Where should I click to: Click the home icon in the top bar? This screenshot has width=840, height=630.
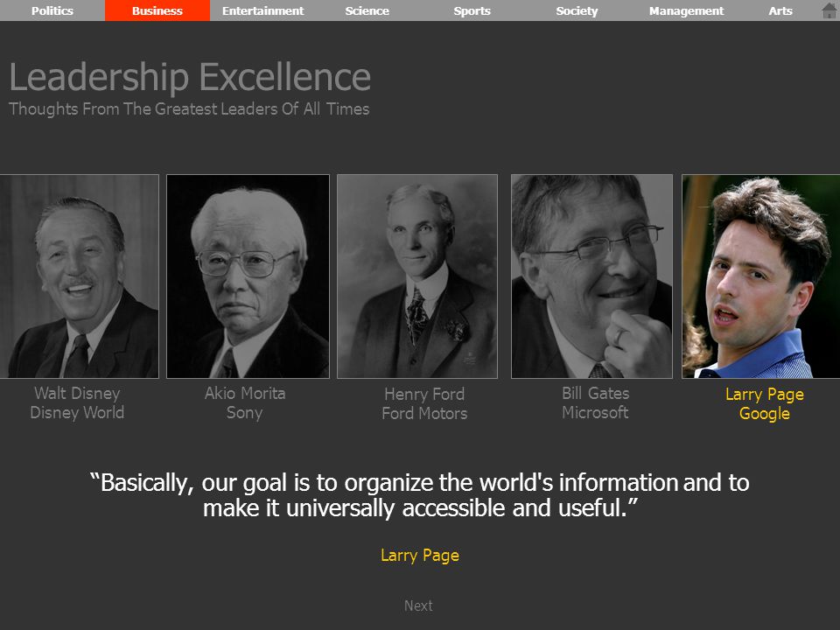coord(829,10)
